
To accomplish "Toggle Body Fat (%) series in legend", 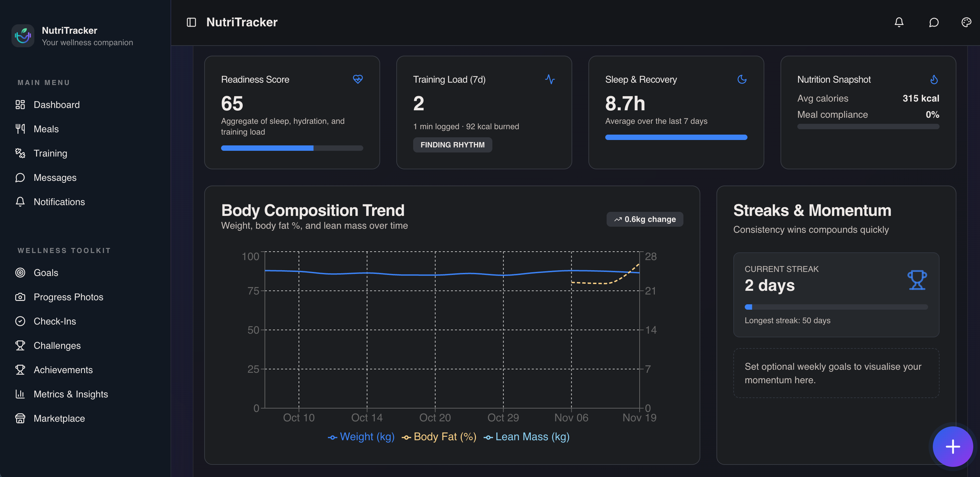I will click(439, 437).
